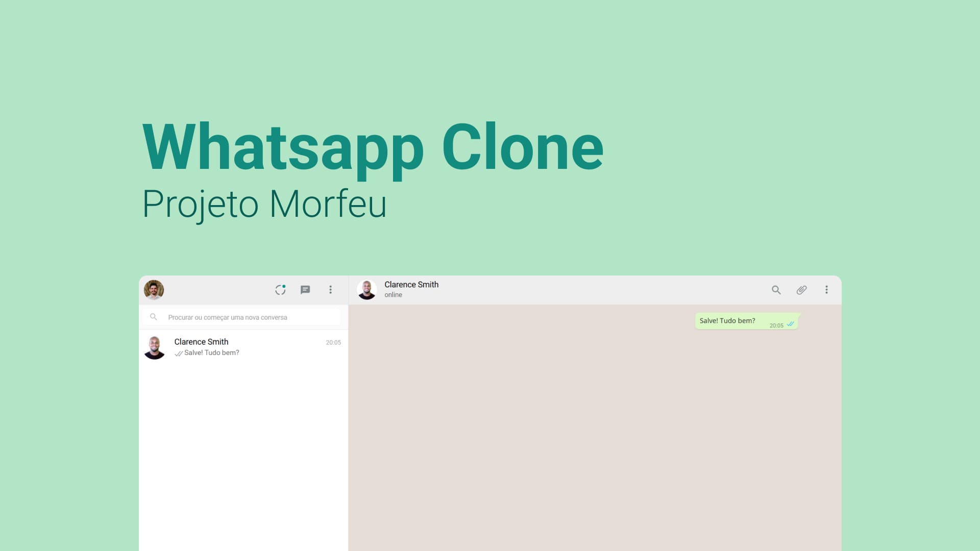This screenshot has height=551, width=980.
Task: Open chat header three-dot menu
Action: point(826,290)
